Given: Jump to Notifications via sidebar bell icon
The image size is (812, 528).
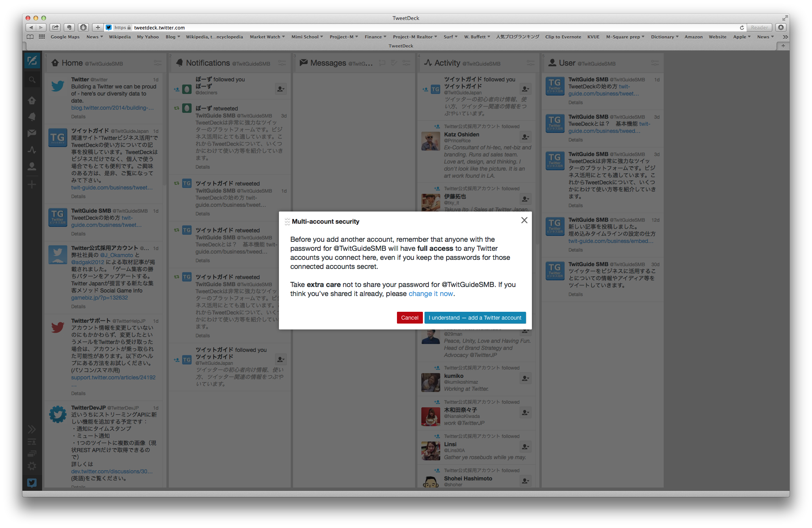Looking at the screenshot, I should click(32, 116).
